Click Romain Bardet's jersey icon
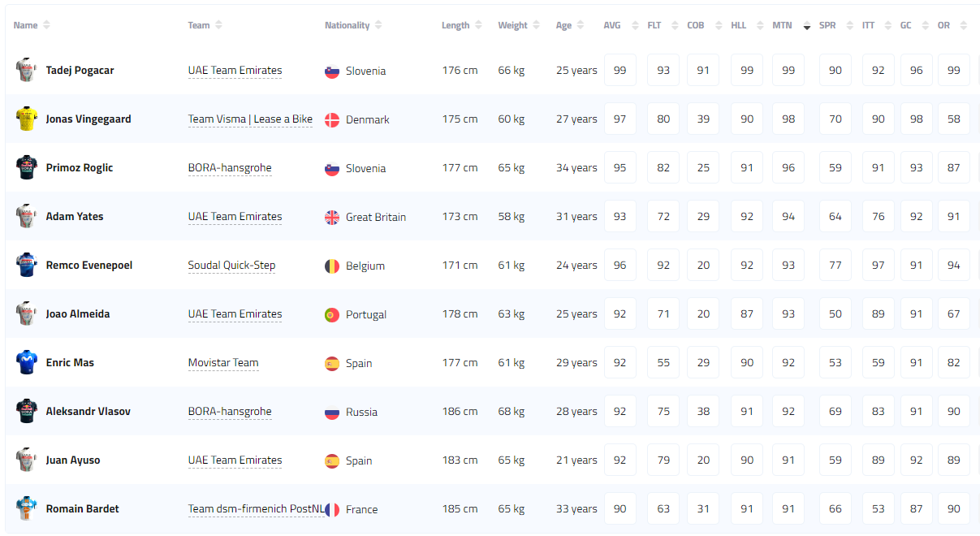 coord(27,508)
